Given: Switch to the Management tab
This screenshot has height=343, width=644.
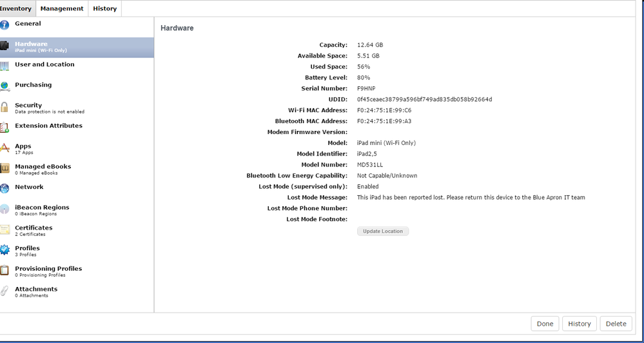Looking at the screenshot, I should click(62, 8).
